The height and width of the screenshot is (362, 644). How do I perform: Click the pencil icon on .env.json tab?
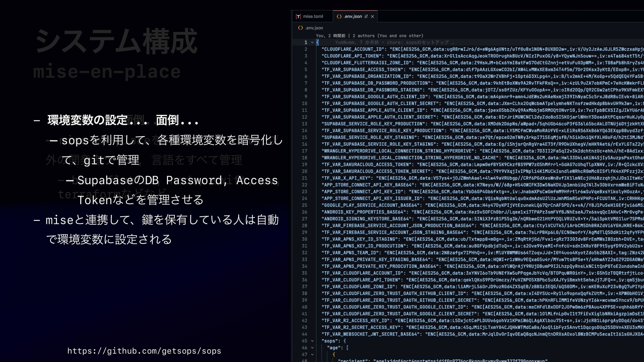click(366, 16)
